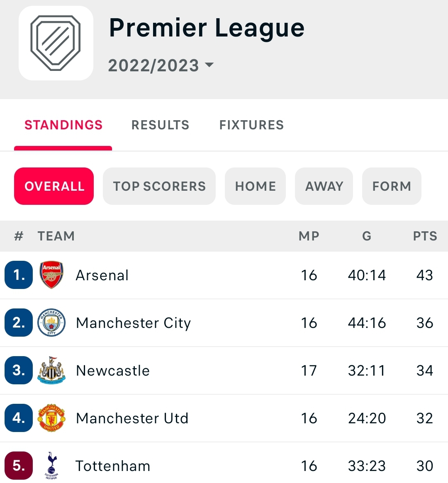Select the Overall standings filter
448x483 pixels.
tap(54, 186)
